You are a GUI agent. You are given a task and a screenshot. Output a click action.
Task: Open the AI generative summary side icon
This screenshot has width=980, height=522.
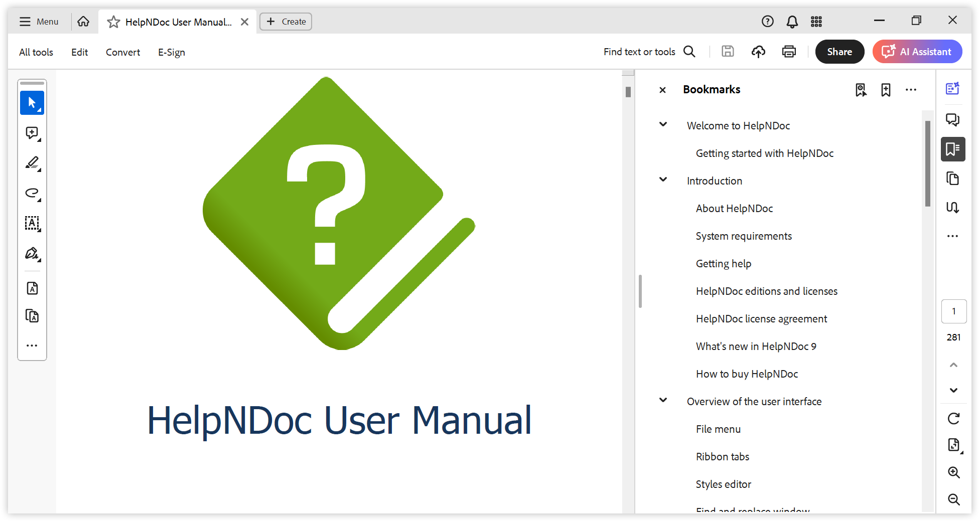(953, 88)
